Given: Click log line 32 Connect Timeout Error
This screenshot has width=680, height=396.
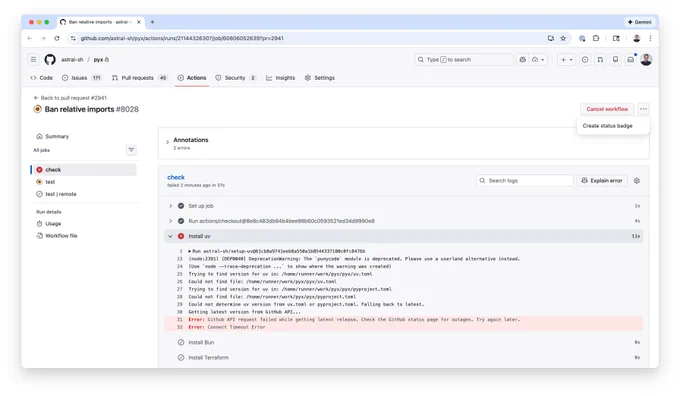Looking at the screenshot, I should (x=403, y=327).
